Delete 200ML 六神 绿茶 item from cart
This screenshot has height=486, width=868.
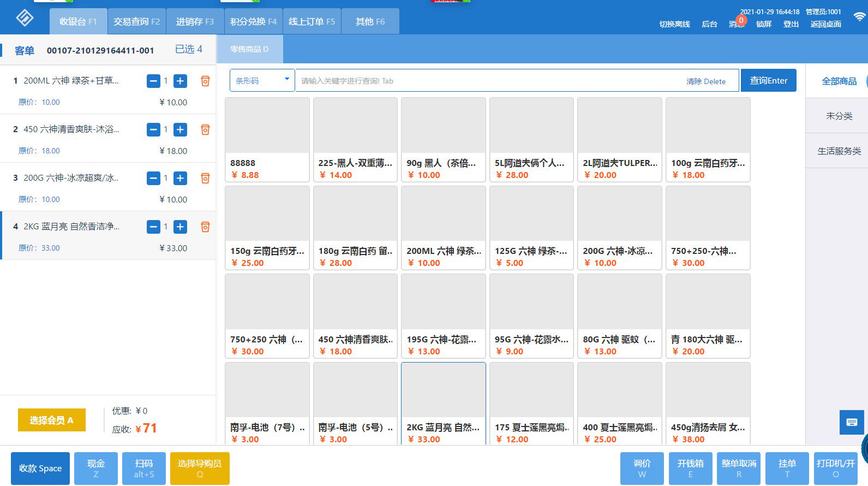pyautogui.click(x=205, y=81)
